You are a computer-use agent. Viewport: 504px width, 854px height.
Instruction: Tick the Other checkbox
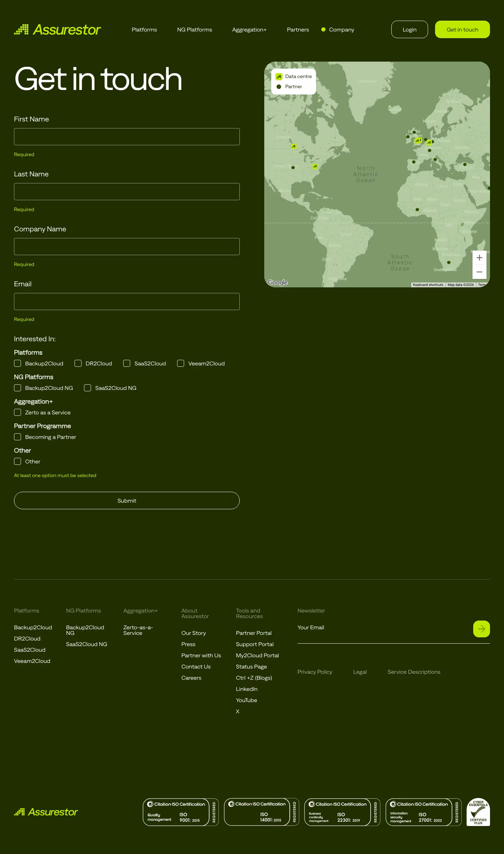pyautogui.click(x=17, y=461)
